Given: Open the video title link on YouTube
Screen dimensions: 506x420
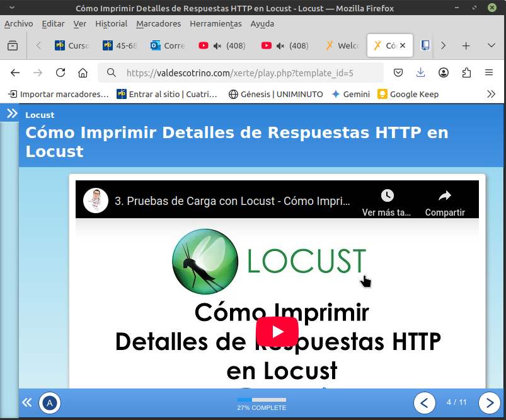Looking at the screenshot, I should pos(233,201).
